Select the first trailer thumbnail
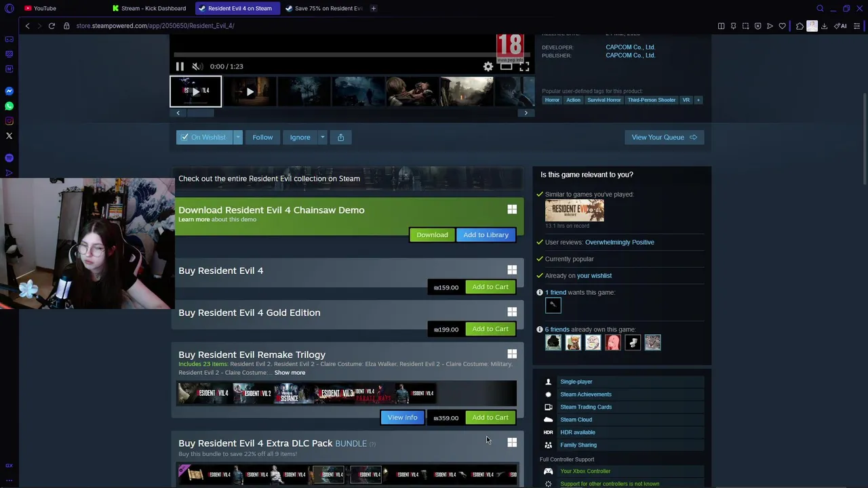This screenshot has height=488, width=868. point(195,91)
